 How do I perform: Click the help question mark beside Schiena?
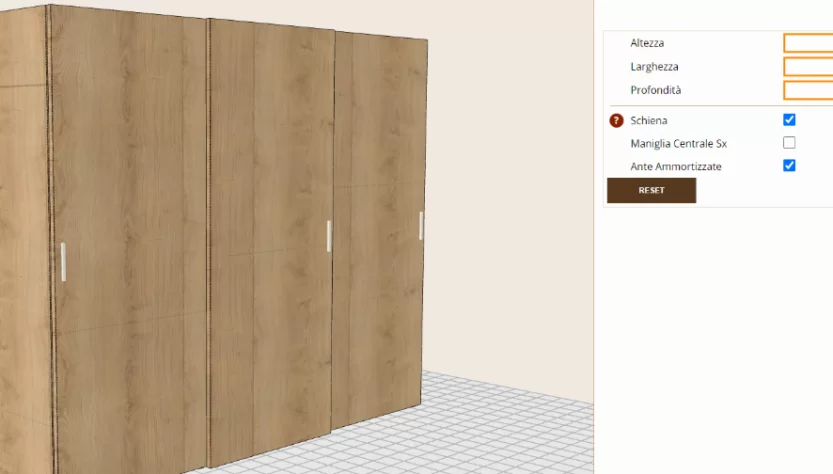click(616, 121)
